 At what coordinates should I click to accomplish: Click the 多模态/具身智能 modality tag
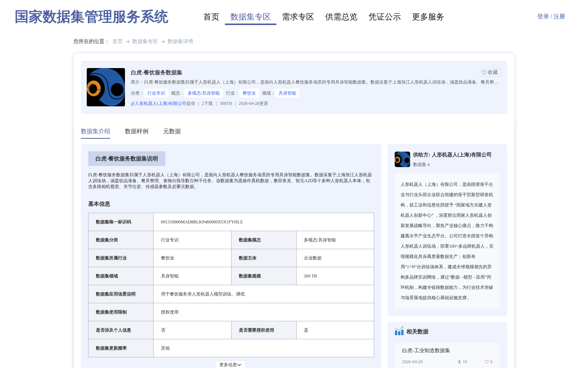[x=204, y=93]
